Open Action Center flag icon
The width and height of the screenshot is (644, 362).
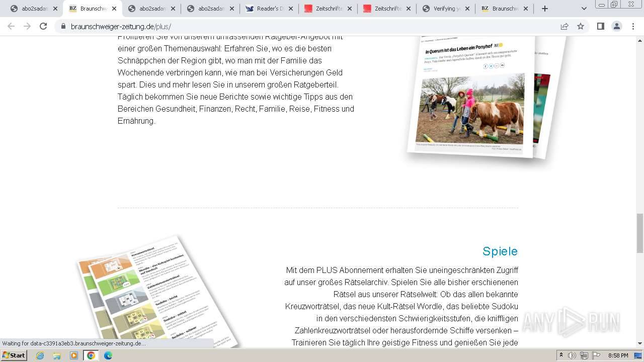596,355
